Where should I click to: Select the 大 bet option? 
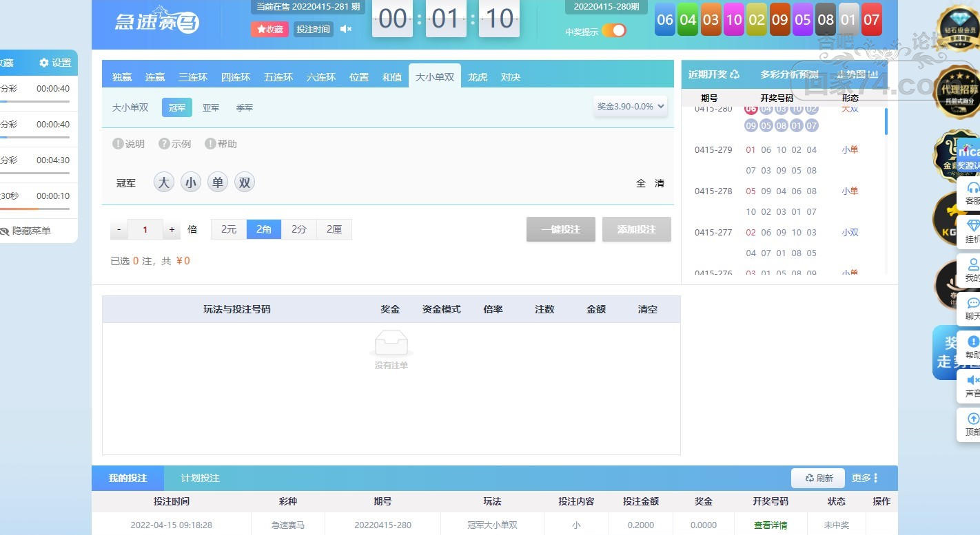(x=163, y=182)
